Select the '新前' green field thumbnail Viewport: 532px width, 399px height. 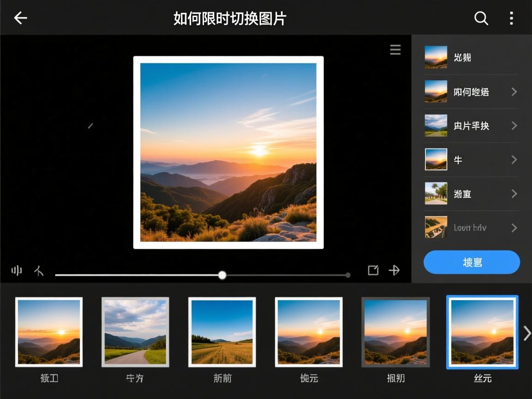(222, 332)
